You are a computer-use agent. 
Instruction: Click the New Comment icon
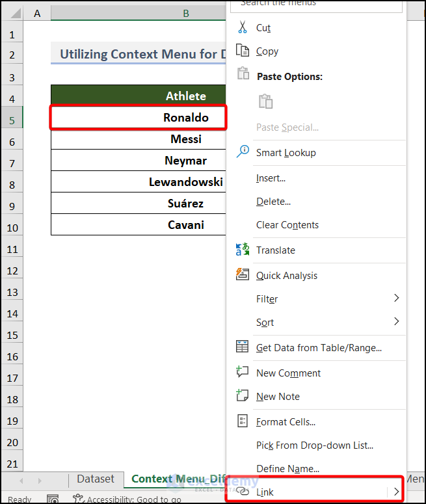pyautogui.click(x=243, y=373)
